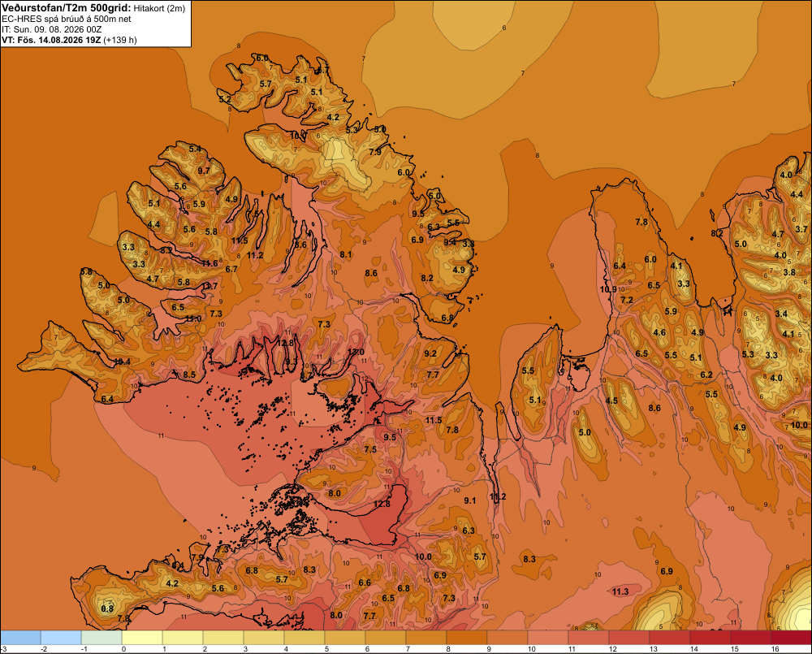The image size is (812, 654).
Task: Click the legend tick label '13'
Action: pyautogui.click(x=653, y=649)
